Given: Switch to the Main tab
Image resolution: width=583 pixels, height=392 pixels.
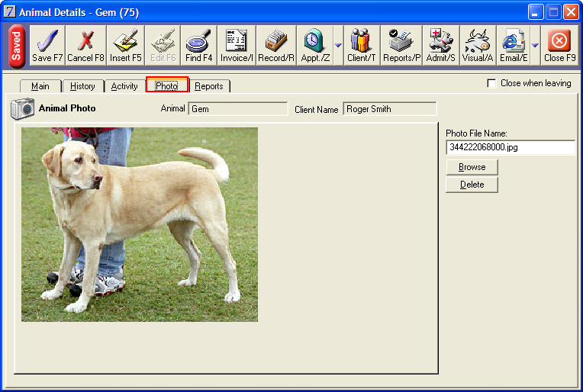Looking at the screenshot, I should (40, 86).
